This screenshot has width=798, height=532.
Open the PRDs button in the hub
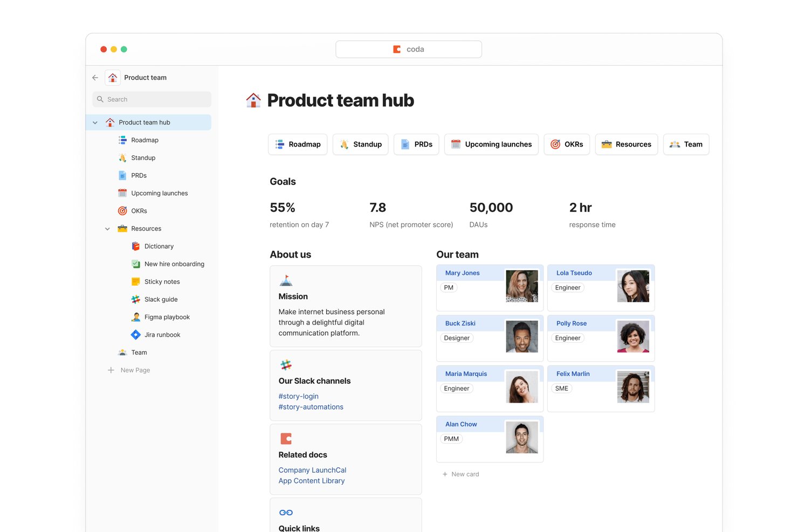416,144
